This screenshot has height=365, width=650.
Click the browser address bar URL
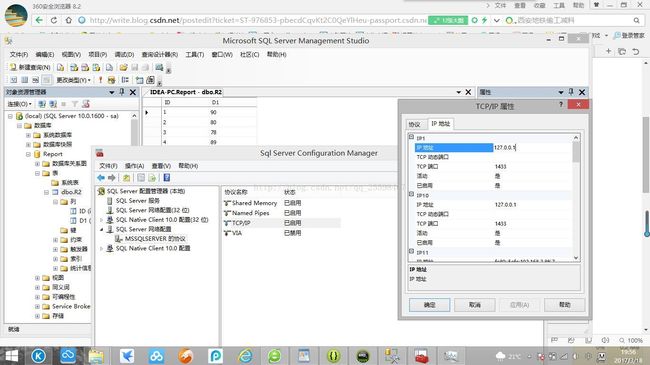click(x=257, y=20)
